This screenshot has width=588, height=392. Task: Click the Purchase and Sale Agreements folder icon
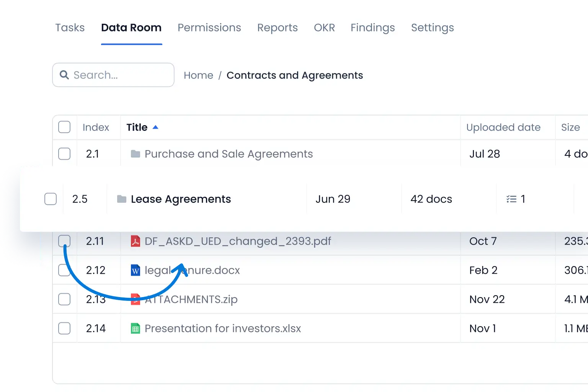[x=135, y=154]
